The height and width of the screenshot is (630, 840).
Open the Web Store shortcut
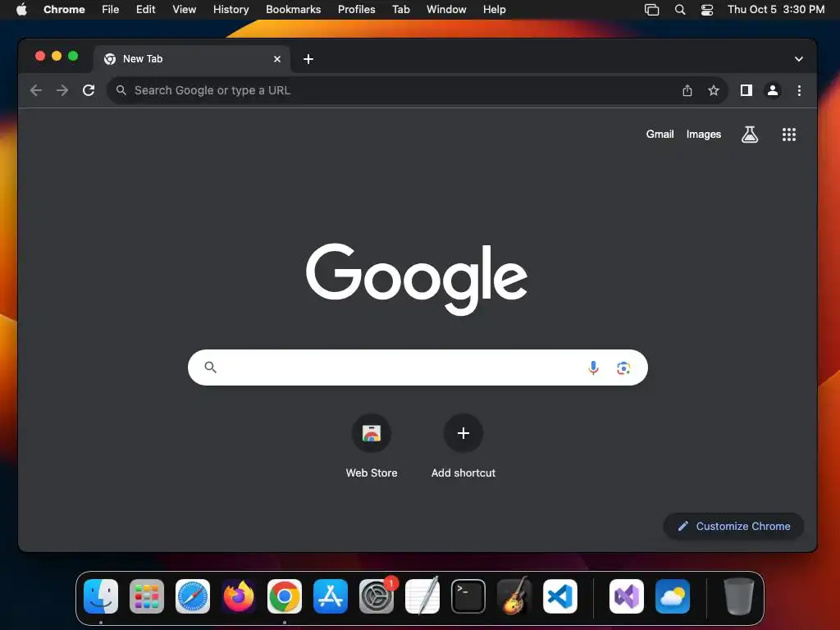coord(372,446)
